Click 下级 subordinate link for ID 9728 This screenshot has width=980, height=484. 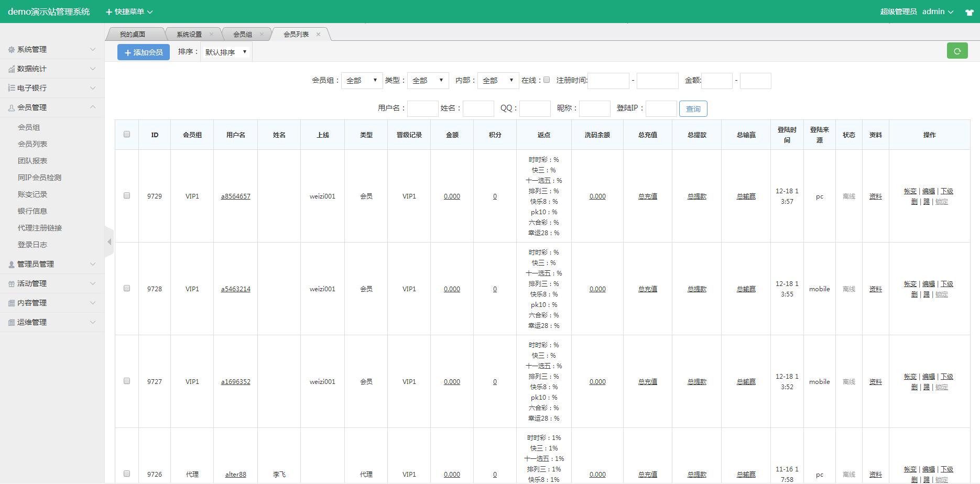[x=947, y=284]
